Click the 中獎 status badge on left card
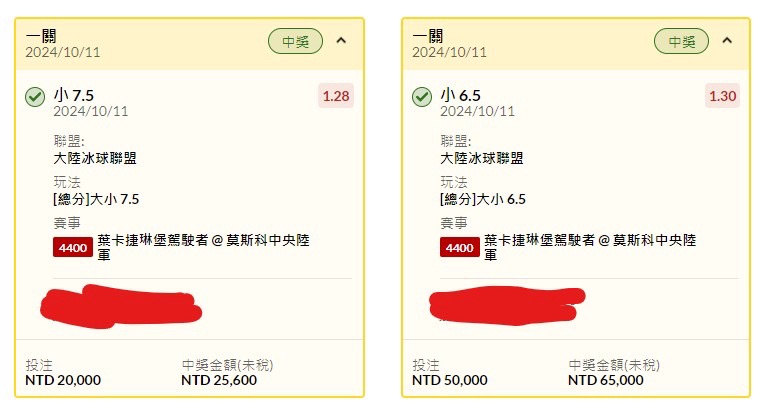771x409 pixels. pyautogui.click(x=295, y=41)
